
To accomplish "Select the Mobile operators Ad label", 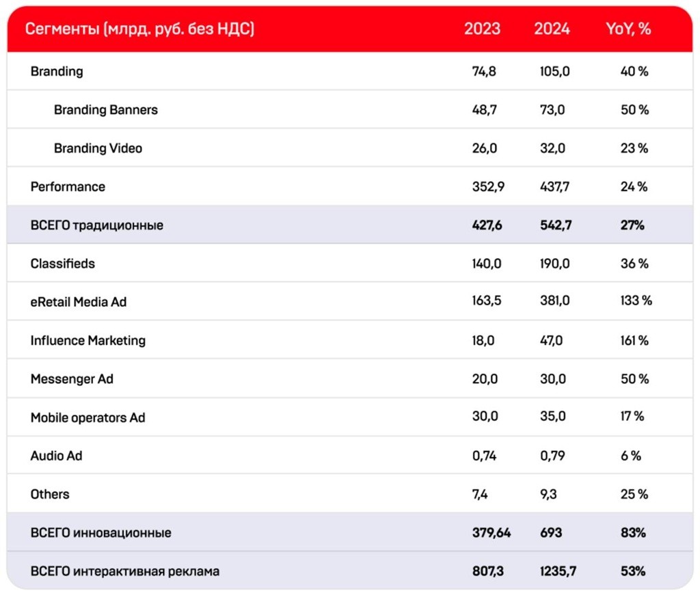I will click(88, 417).
